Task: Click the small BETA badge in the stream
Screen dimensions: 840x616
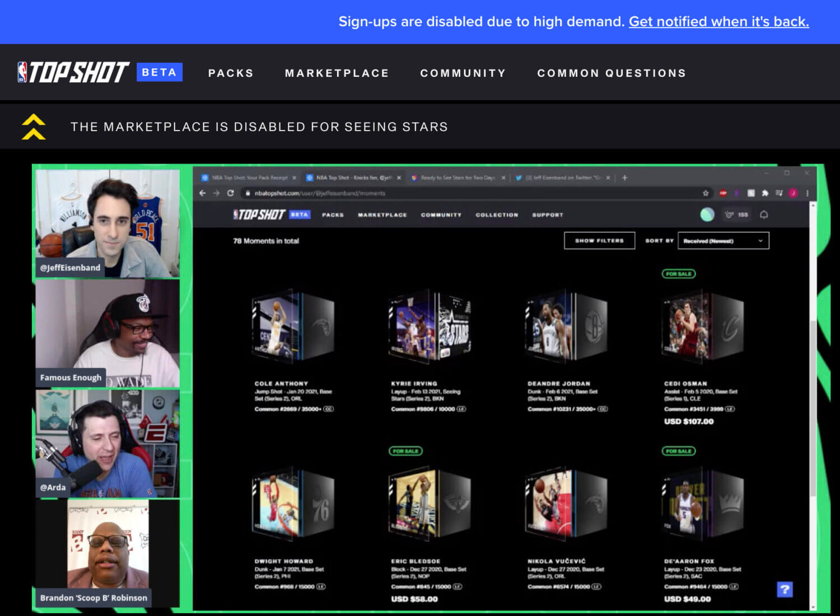Action: (x=300, y=214)
